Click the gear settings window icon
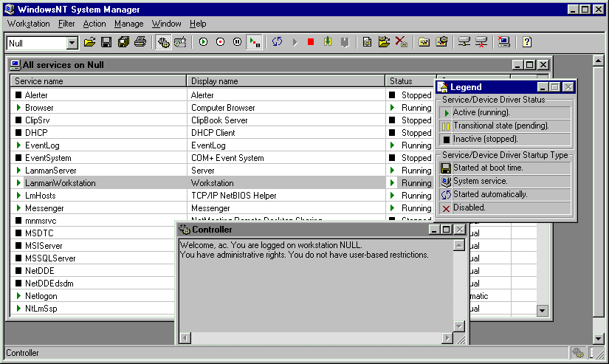The height and width of the screenshot is (364, 609). click(x=441, y=42)
